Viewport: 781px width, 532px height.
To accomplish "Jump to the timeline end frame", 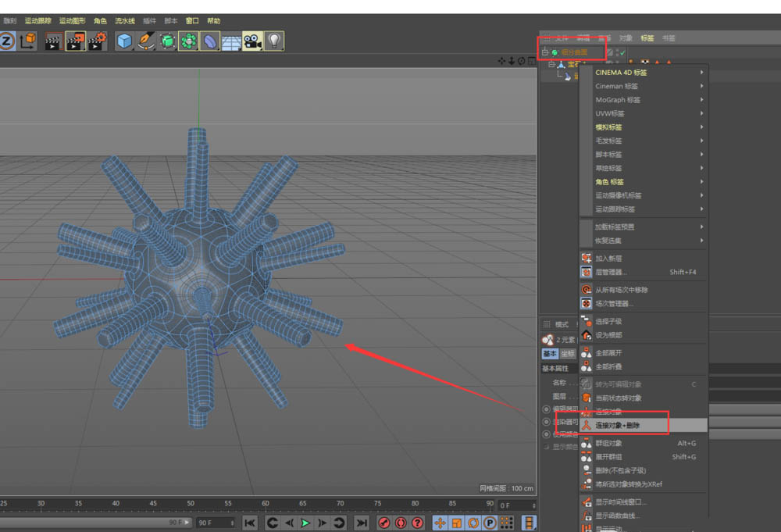I will tap(362, 523).
